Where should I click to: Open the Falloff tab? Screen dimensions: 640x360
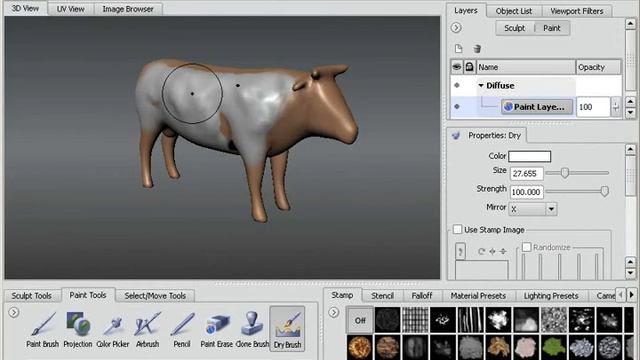coord(422,296)
